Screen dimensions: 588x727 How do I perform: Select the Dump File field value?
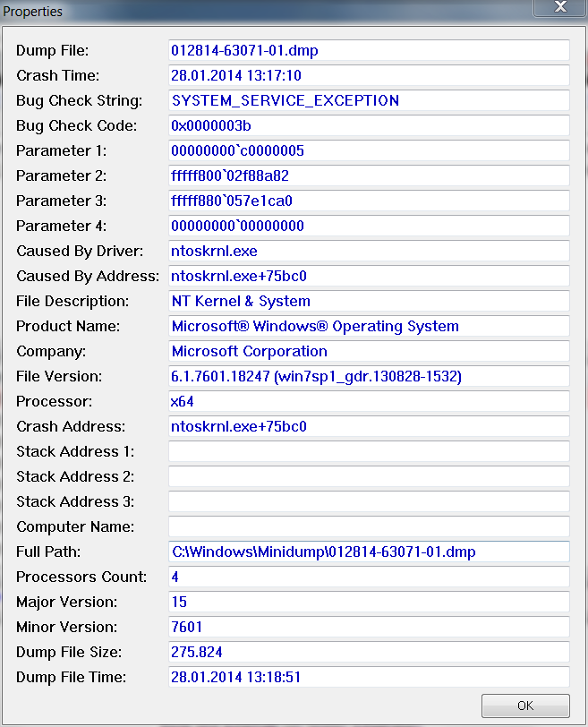[x=369, y=50]
